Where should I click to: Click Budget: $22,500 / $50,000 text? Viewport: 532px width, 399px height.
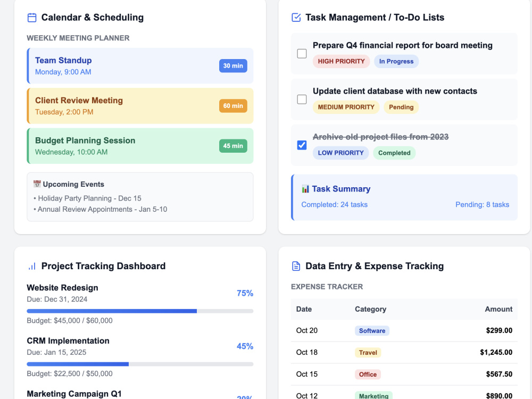pos(70,373)
